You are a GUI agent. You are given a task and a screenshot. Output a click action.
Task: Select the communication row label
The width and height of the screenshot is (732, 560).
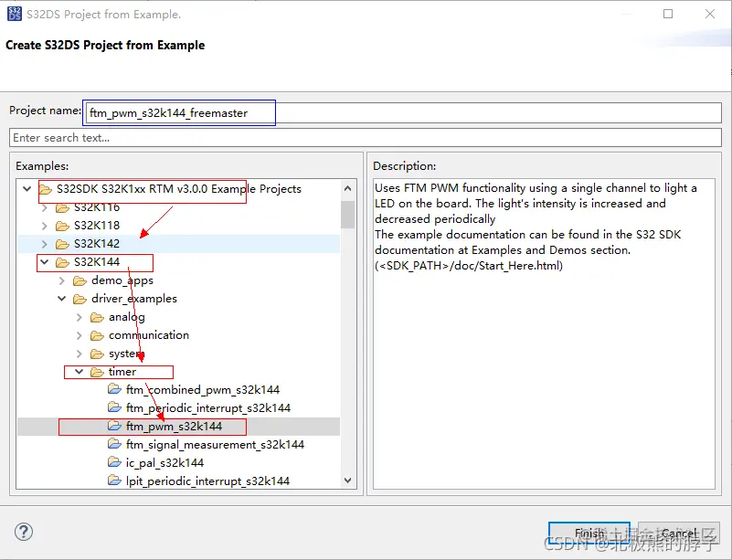click(x=149, y=335)
